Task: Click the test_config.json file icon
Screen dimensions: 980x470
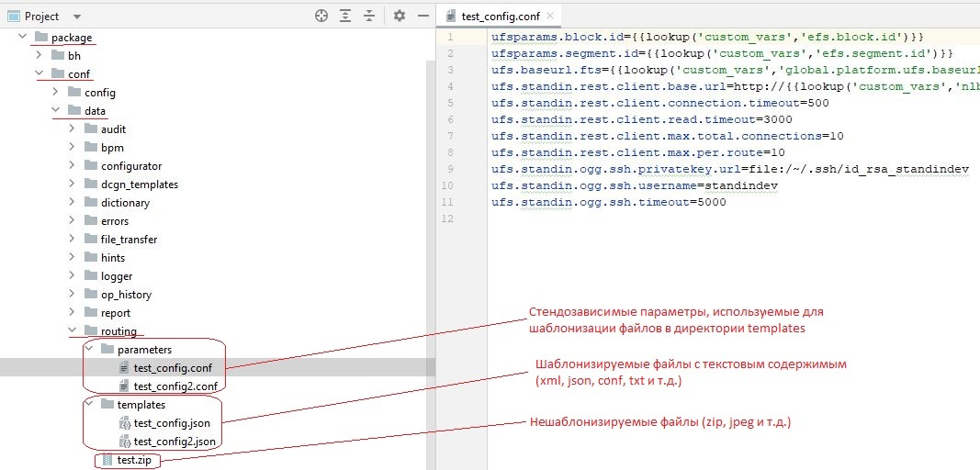Action: [x=124, y=423]
